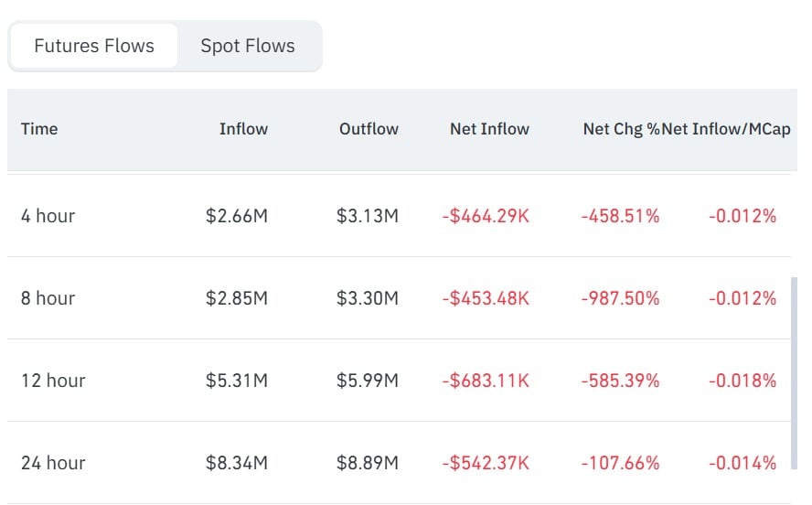Select the 12 hour row label
812x505 pixels.
coord(53,381)
